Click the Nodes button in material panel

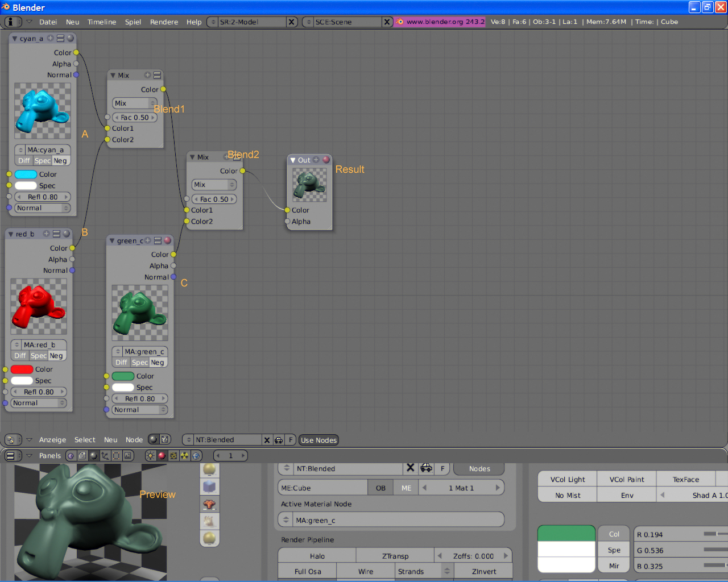[x=479, y=469]
